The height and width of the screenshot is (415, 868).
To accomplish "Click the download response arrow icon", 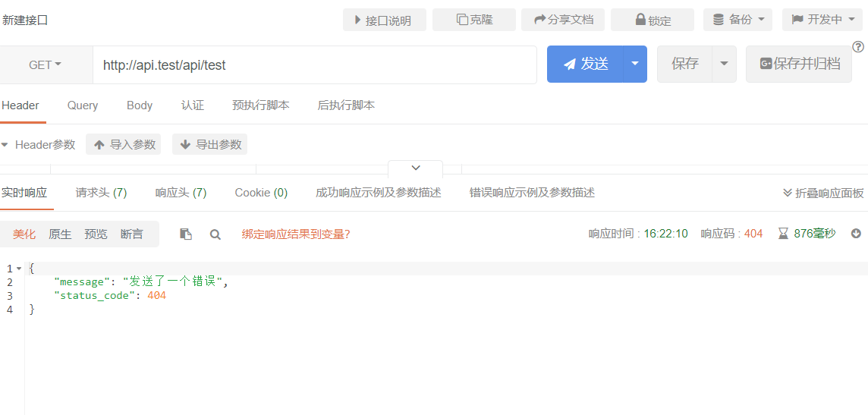I will coord(856,234).
